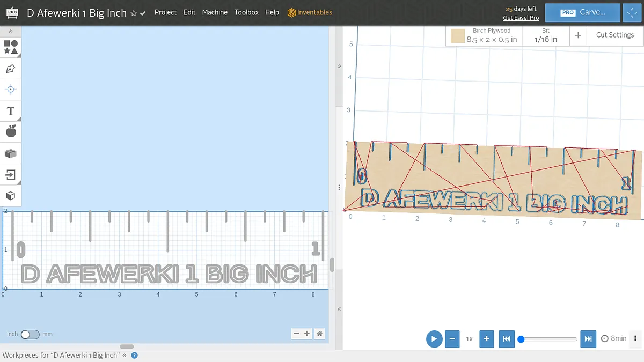Image resolution: width=644 pixels, height=362 pixels.
Task: Open the Apps brick icon
Action: coord(10,153)
